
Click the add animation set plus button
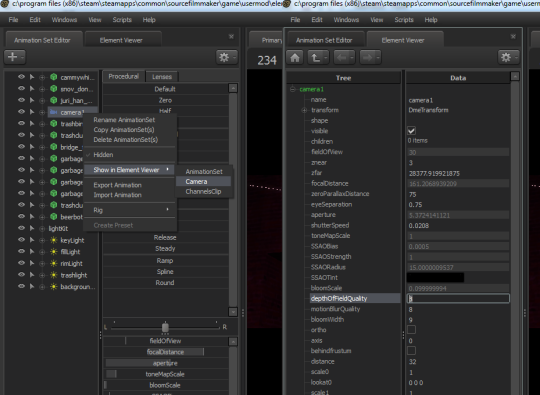pyautogui.click(x=14, y=57)
